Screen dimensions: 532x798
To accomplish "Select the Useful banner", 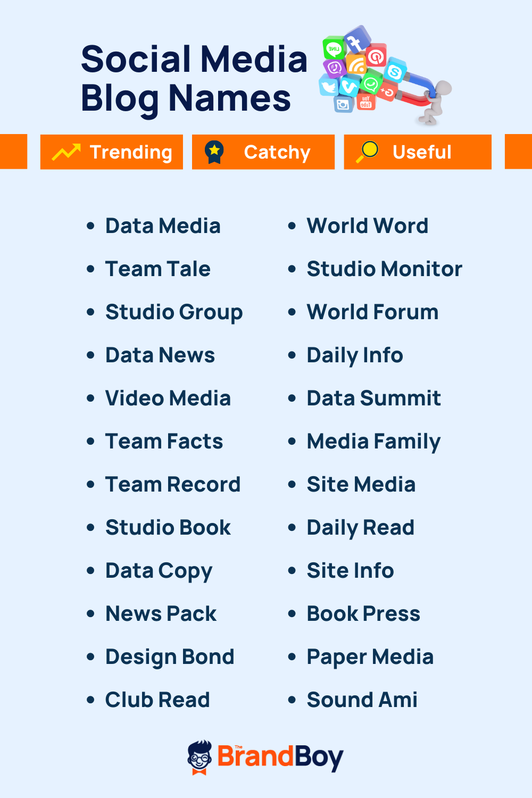I will click(x=418, y=152).
